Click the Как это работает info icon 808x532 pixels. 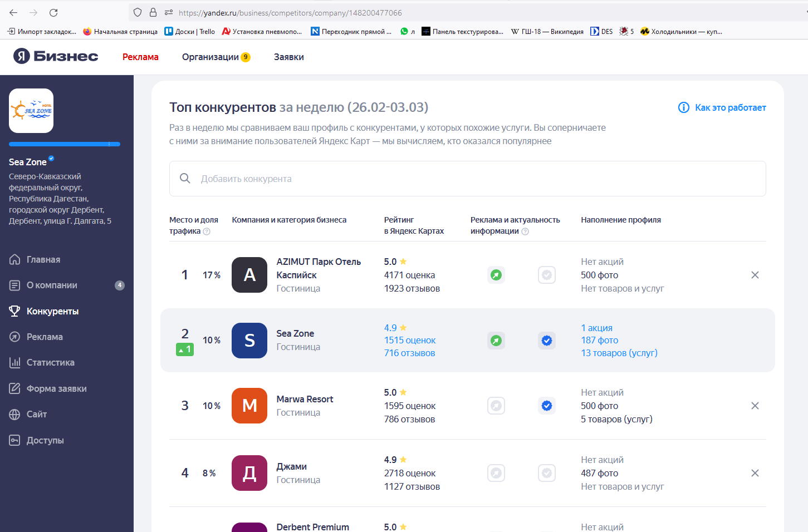point(684,107)
